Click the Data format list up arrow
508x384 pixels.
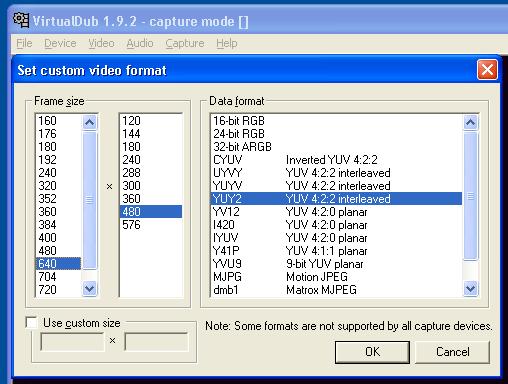pos(471,122)
